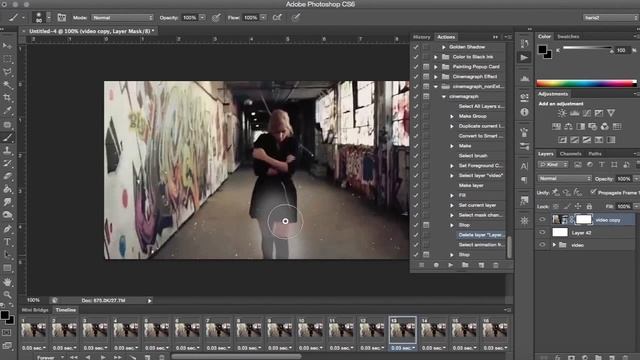This screenshot has width=640, height=360.
Task: Toggle the brush panel button in options bar
Action: click(x=62, y=18)
